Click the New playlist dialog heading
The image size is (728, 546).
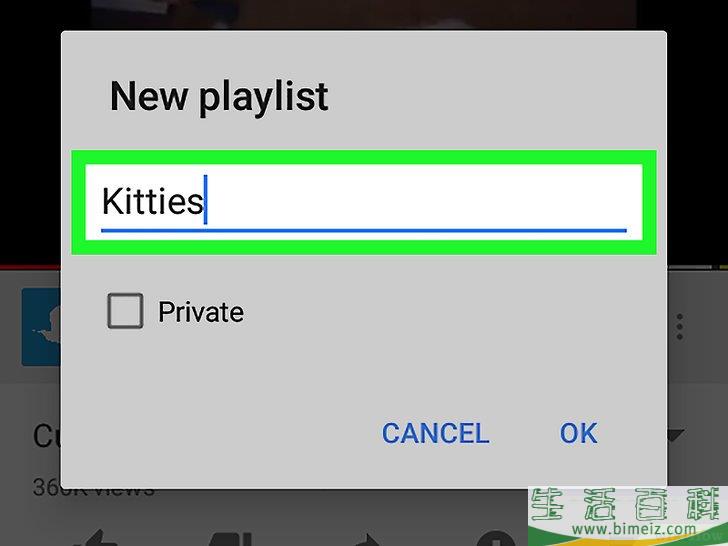tap(219, 97)
